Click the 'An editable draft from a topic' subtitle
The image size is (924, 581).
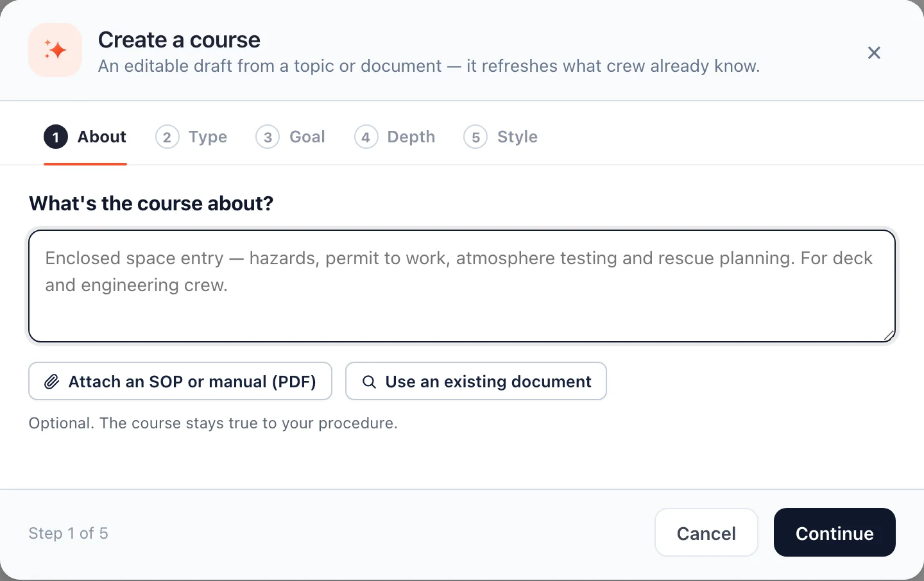[x=429, y=66]
